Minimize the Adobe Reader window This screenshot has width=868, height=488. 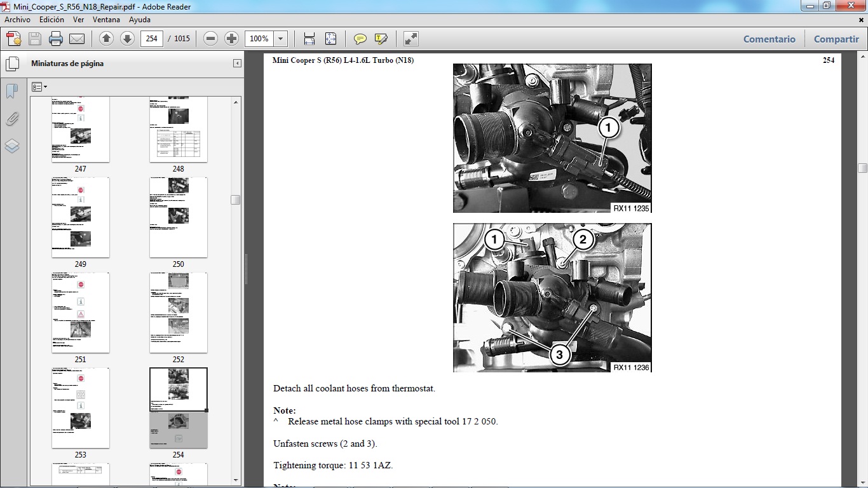point(810,6)
